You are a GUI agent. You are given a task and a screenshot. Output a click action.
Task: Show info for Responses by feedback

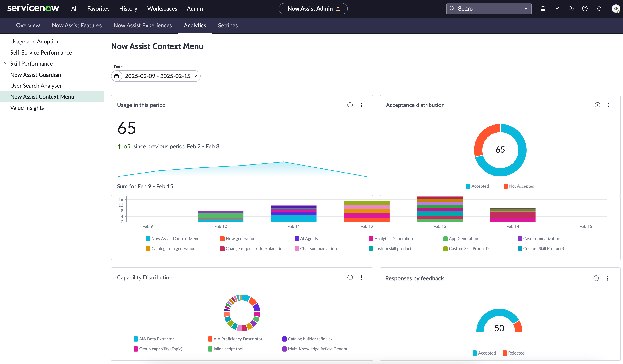pos(596,278)
